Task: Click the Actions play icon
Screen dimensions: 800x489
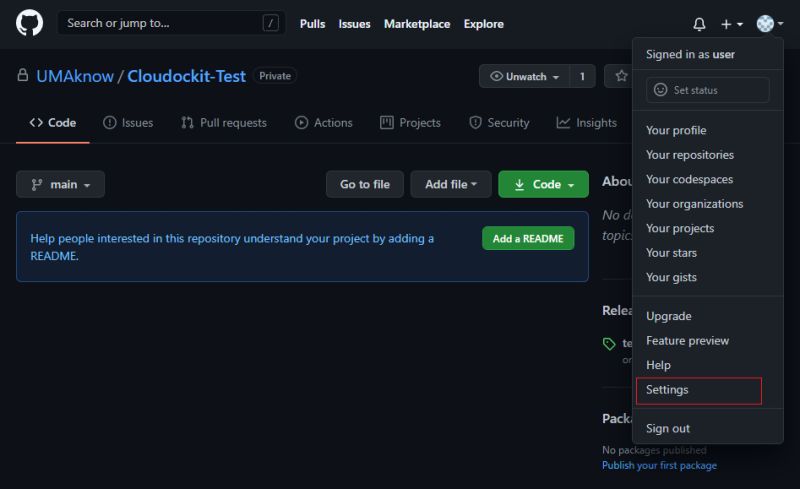Action: click(302, 123)
